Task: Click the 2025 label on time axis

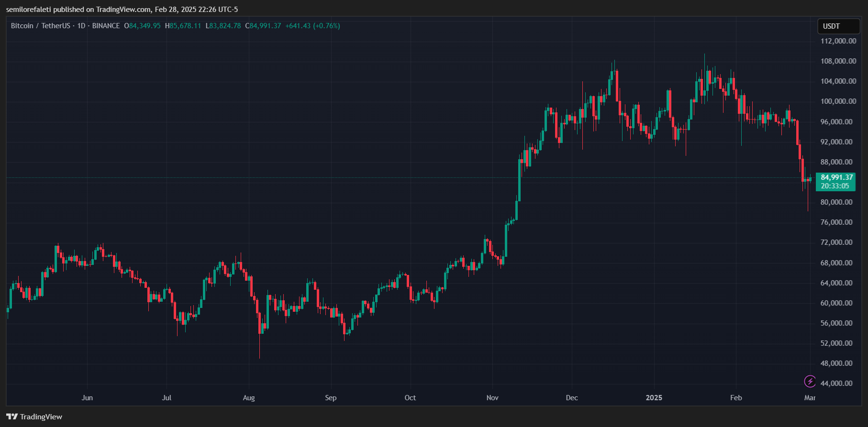Action: tap(654, 398)
